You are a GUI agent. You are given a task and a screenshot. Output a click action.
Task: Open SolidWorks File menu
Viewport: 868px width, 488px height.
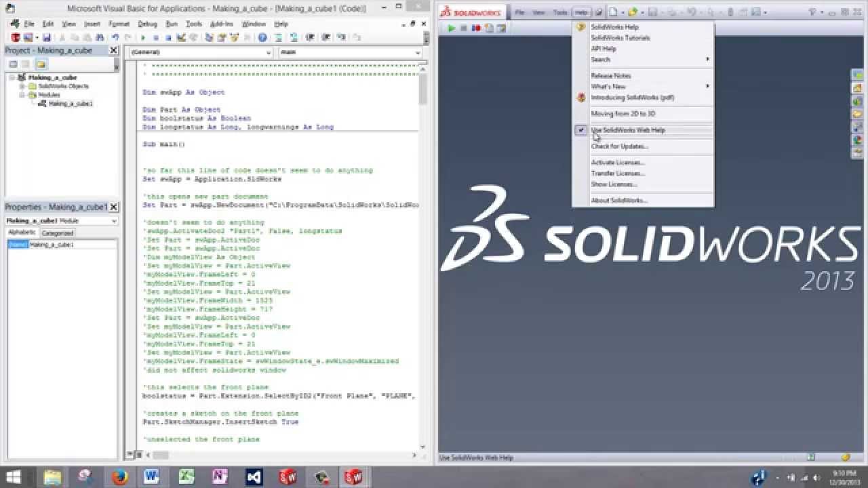[x=519, y=12]
